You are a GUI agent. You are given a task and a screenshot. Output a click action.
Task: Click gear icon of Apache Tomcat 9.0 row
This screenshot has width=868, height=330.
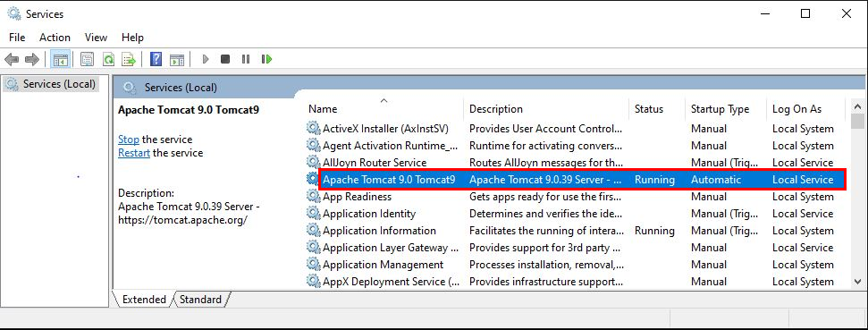[x=314, y=180]
